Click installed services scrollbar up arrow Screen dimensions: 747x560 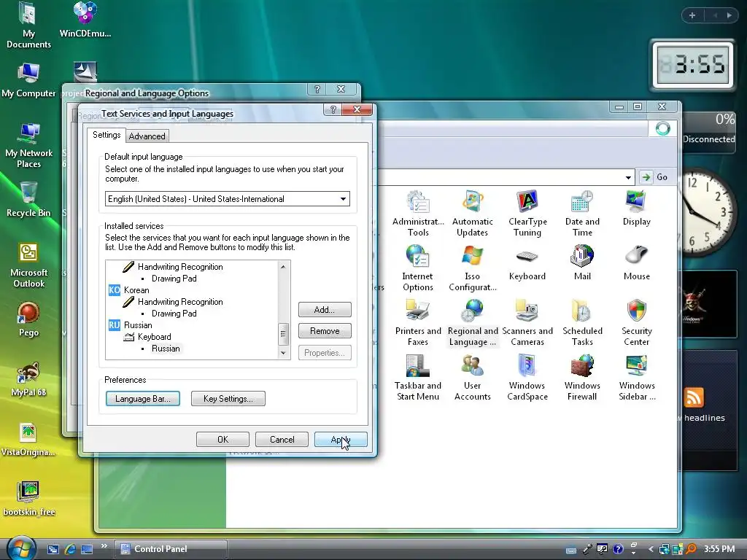(x=283, y=267)
